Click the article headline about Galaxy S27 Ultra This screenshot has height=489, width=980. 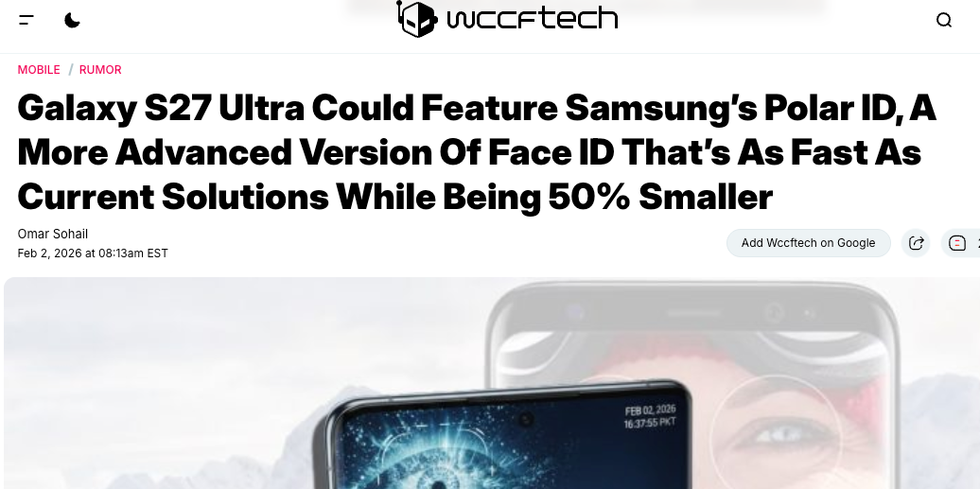476,152
